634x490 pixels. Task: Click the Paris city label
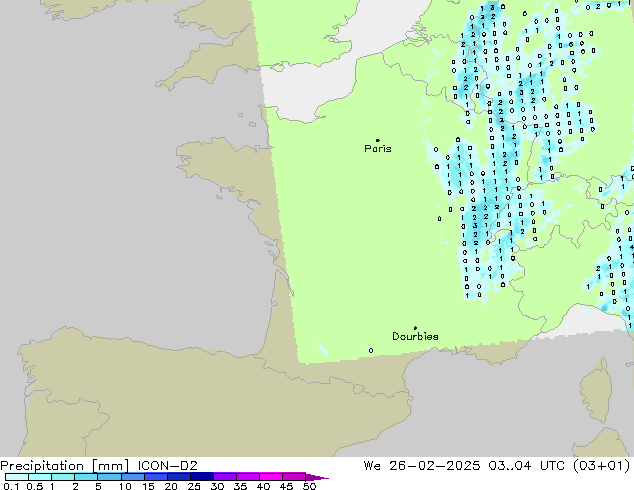pos(378,149)
